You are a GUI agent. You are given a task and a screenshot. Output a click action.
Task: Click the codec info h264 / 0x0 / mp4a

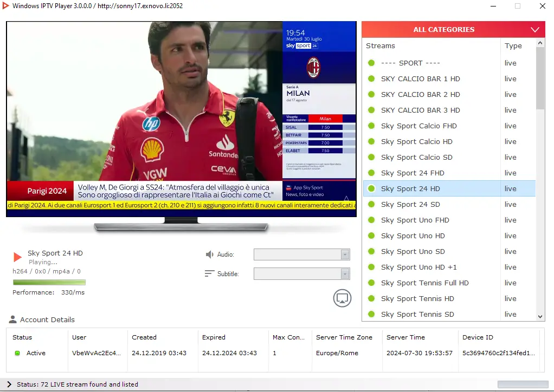pyautogui.click(x=47, y=271)
